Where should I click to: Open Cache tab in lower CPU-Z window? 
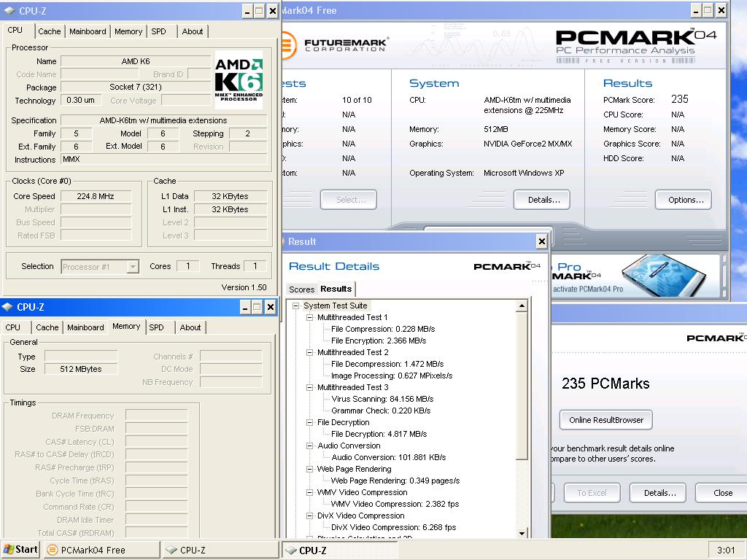47,327
